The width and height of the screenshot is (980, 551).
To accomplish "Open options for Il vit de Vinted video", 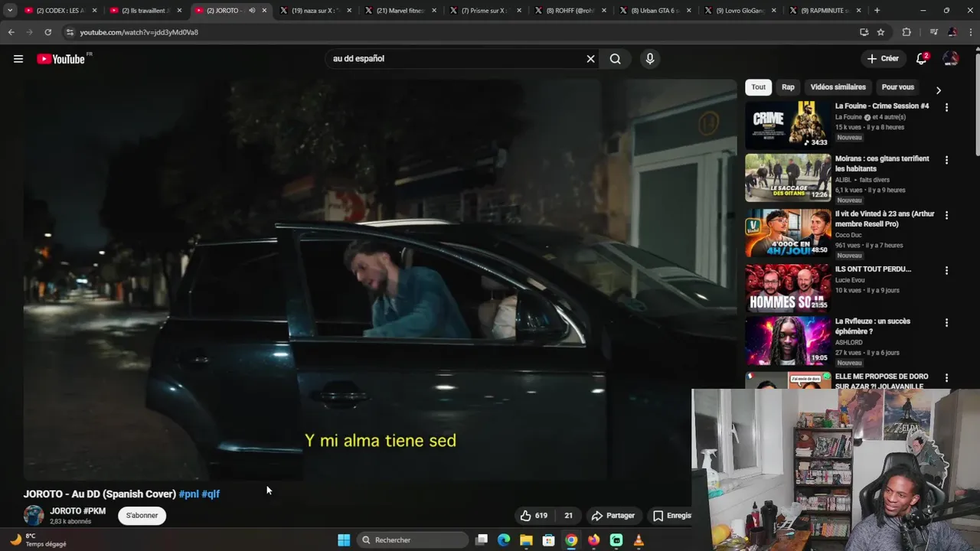I will coord(946,216).
